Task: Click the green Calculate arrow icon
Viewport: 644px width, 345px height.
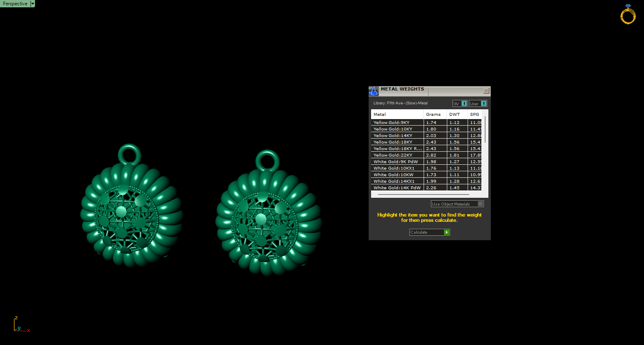Action: tap(447, 232)
